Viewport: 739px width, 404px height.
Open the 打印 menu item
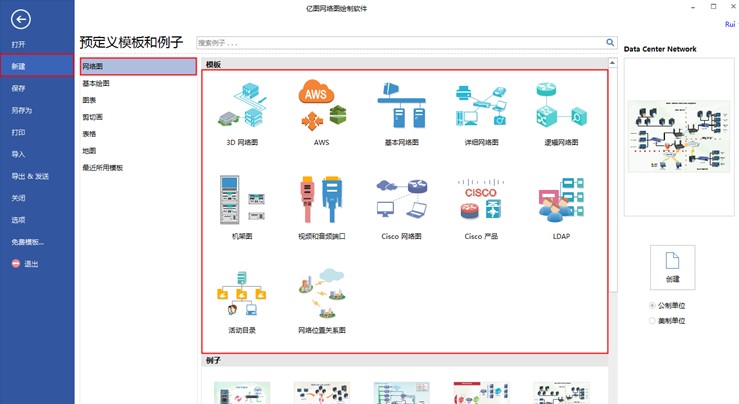18,132
